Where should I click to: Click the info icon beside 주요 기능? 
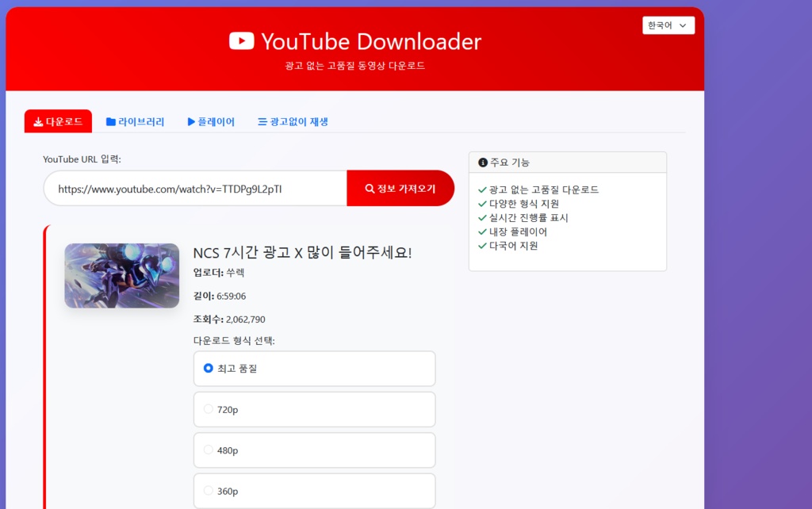pos(483,163)
